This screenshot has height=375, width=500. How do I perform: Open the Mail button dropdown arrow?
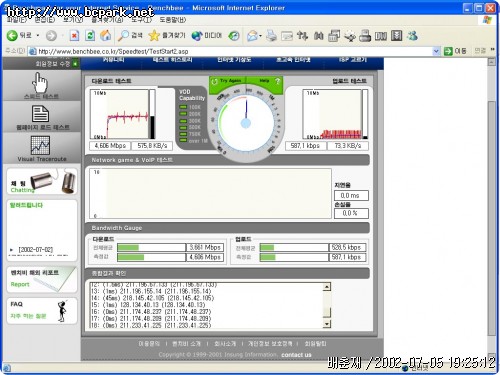tap(260, 36)
